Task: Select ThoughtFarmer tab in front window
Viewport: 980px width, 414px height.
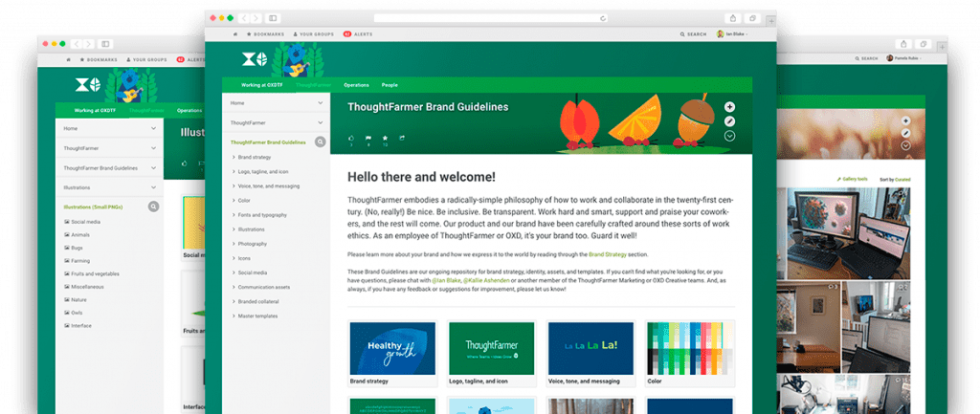Action: click(314, 85)
